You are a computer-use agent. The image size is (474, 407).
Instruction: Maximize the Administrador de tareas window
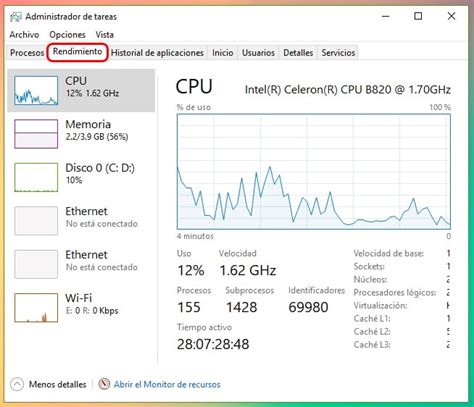tap(418, 16)
